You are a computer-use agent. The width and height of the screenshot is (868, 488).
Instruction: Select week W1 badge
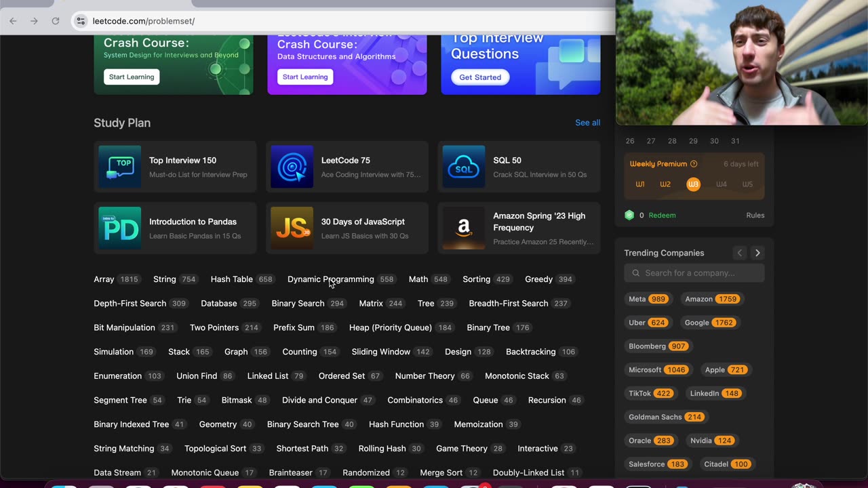[x=640, y=184]
